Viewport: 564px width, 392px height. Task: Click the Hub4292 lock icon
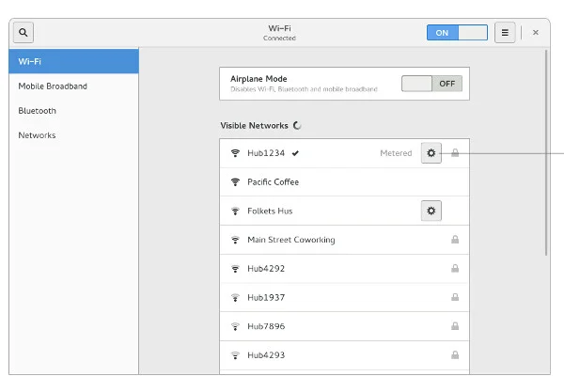(x=455, y=269)
